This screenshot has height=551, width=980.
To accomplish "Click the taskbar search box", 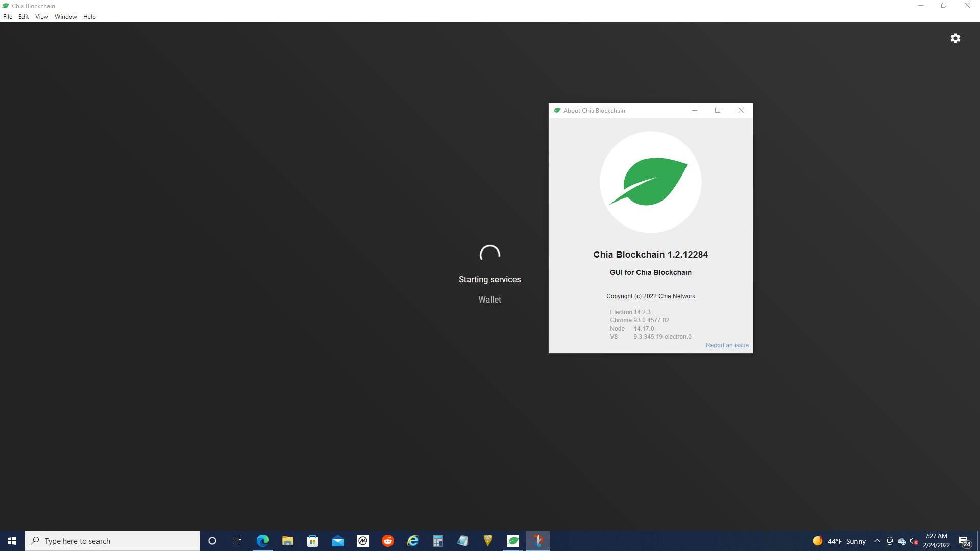I will (x=112, y=541).
